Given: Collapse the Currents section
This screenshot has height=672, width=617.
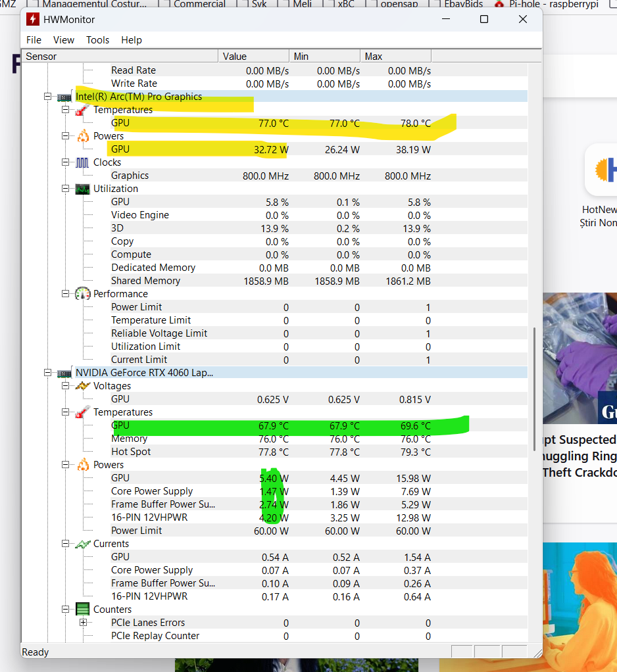Looking at the screenshot, I should [65, 544].
